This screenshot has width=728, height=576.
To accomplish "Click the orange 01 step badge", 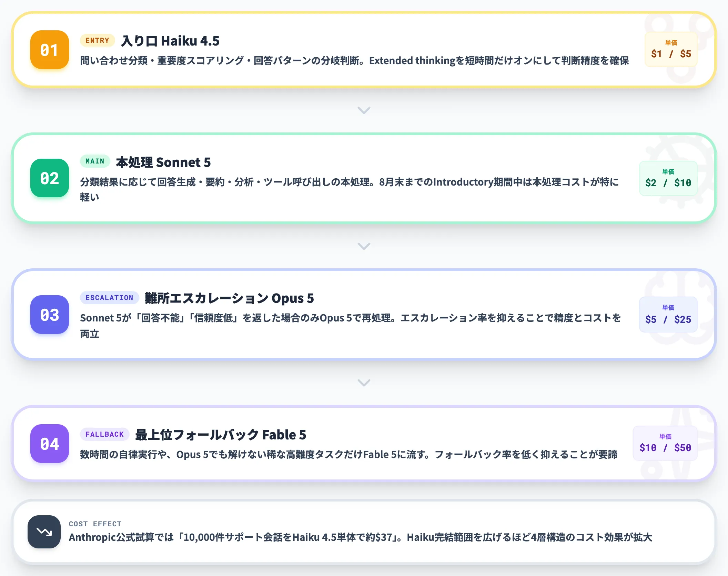I will tap(50, 50).
